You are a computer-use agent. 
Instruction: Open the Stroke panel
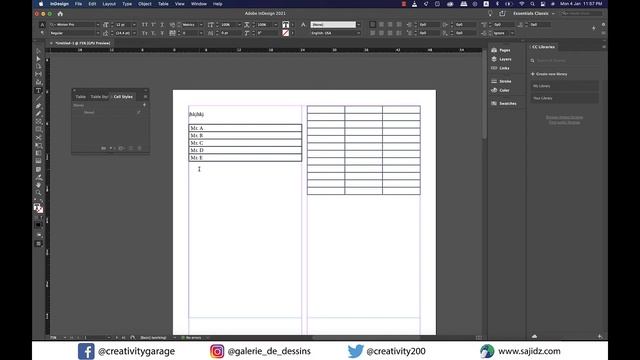click(501, 81)
